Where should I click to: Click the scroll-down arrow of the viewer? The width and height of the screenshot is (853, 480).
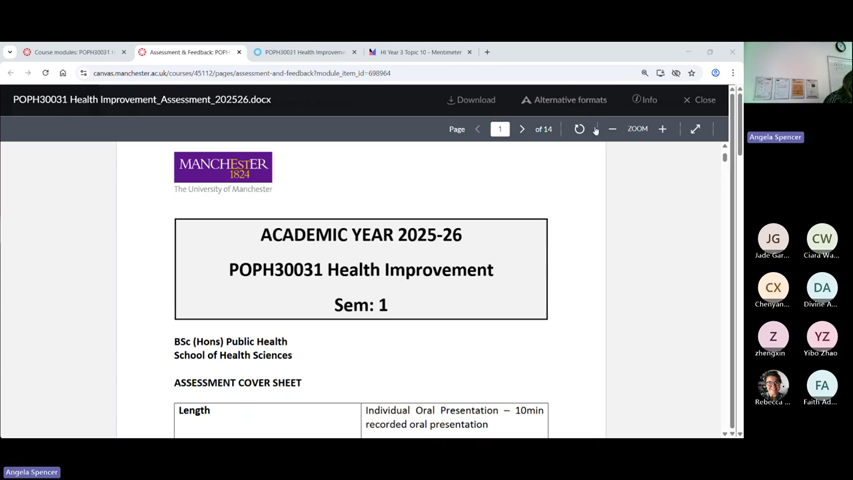pos(725,434)
